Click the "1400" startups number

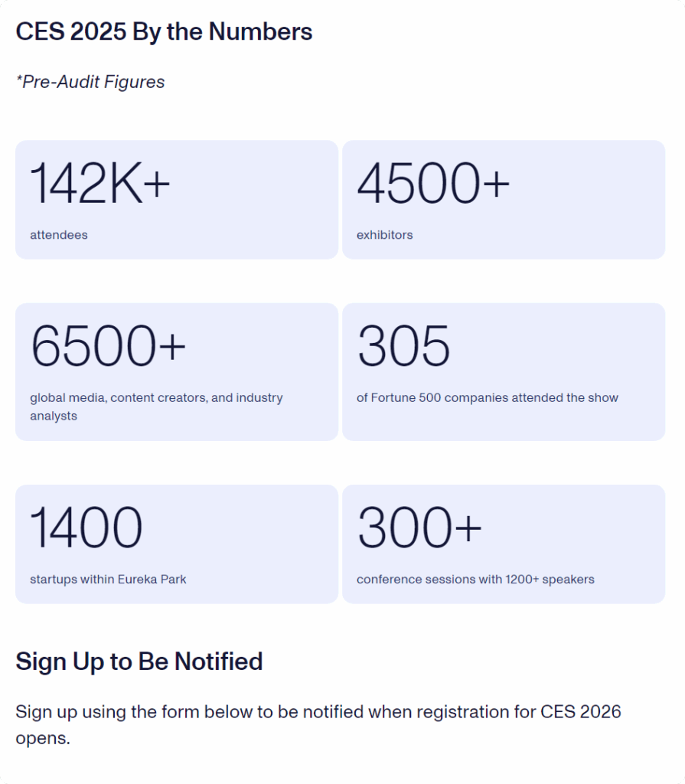pos(86,528)
